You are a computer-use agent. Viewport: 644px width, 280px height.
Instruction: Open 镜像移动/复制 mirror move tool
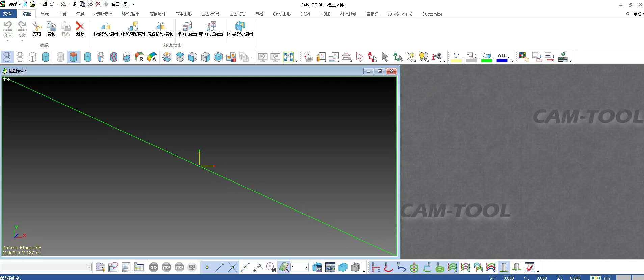(160, 29)
